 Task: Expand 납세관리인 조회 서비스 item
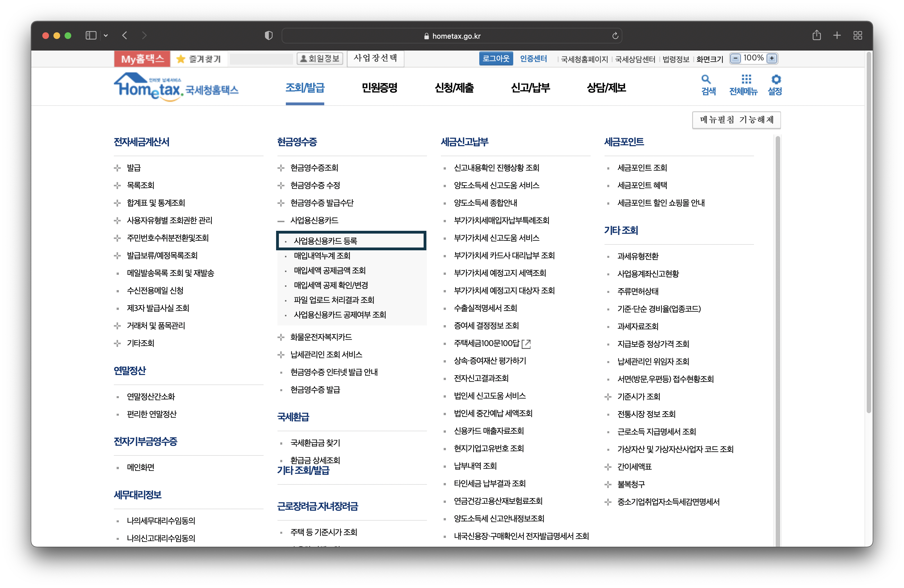281,354
